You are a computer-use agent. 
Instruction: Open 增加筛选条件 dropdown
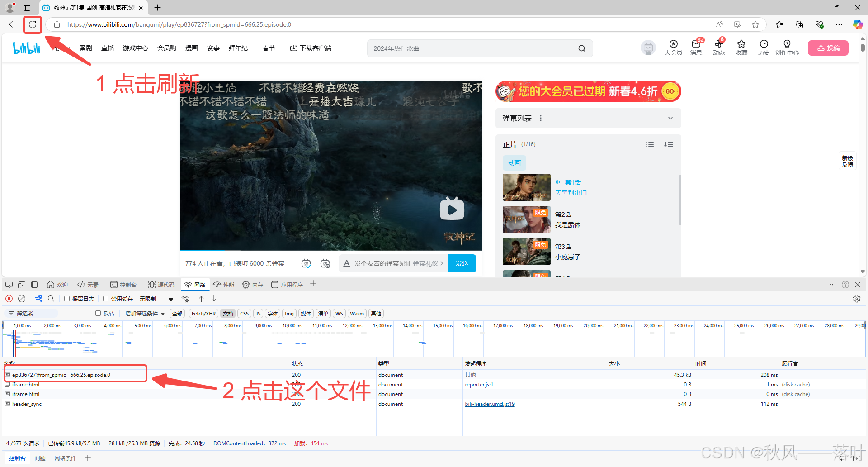[145, 314]
